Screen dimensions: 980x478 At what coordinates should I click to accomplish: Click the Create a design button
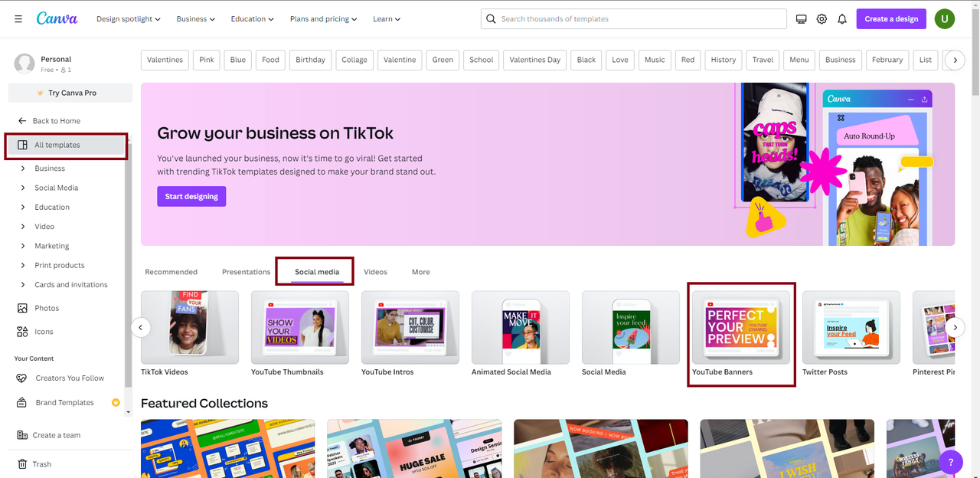click(x=891, y=19)
